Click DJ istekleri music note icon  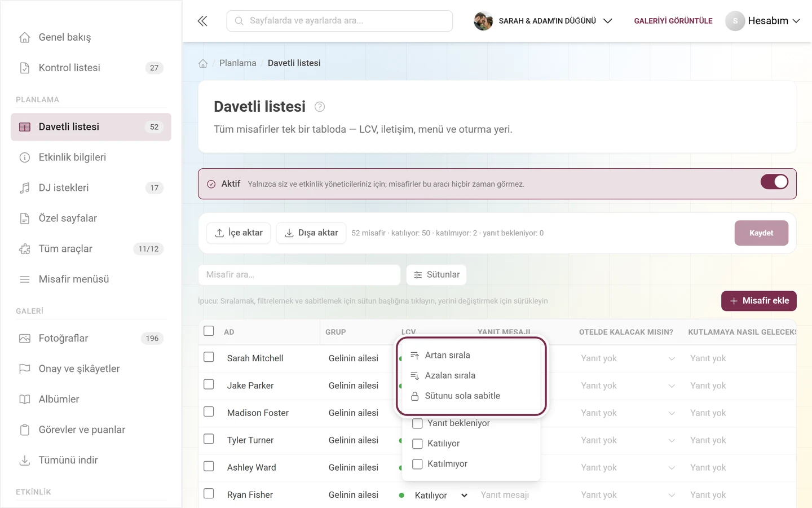(x=25, y=188)
